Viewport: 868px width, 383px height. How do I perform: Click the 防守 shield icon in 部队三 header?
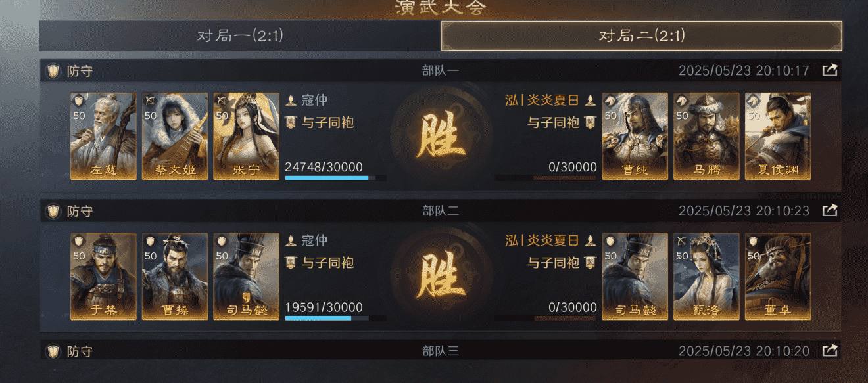click(53, 351)
